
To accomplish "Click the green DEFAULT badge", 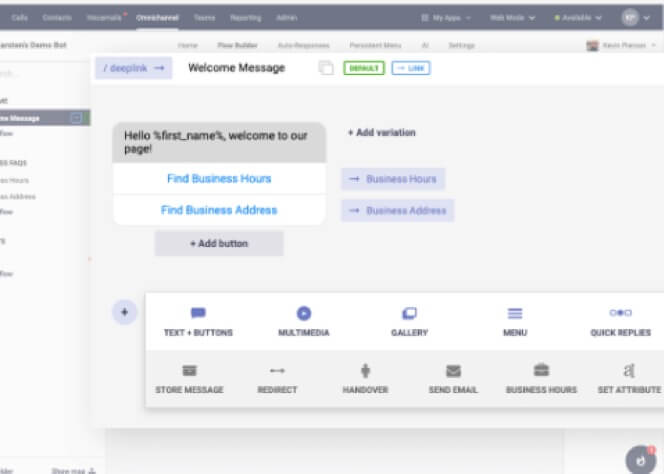I will pyautogui.click(x=364, y=68).
